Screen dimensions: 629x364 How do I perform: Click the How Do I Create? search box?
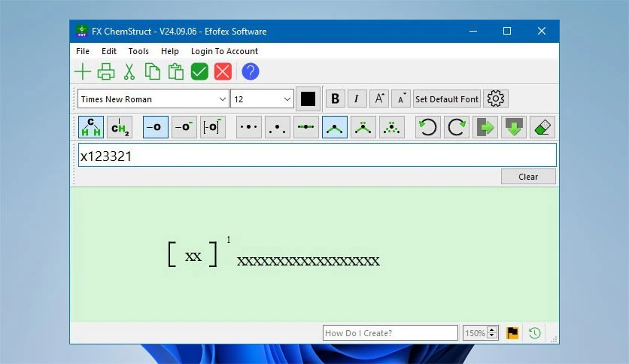[x=390, y=332]
